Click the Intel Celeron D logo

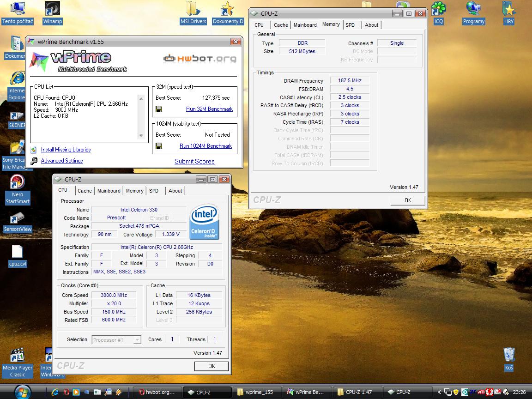tap(204, 222)
